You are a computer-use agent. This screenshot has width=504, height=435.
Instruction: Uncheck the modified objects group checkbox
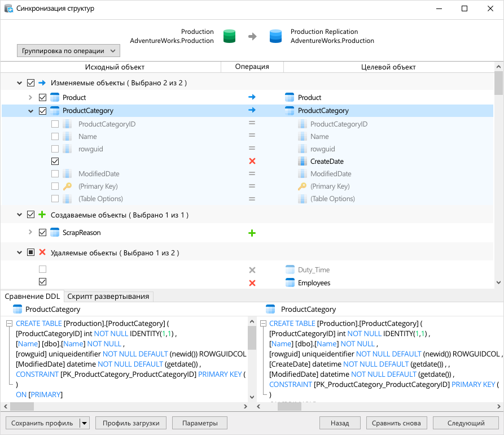[x=30, y=82]
